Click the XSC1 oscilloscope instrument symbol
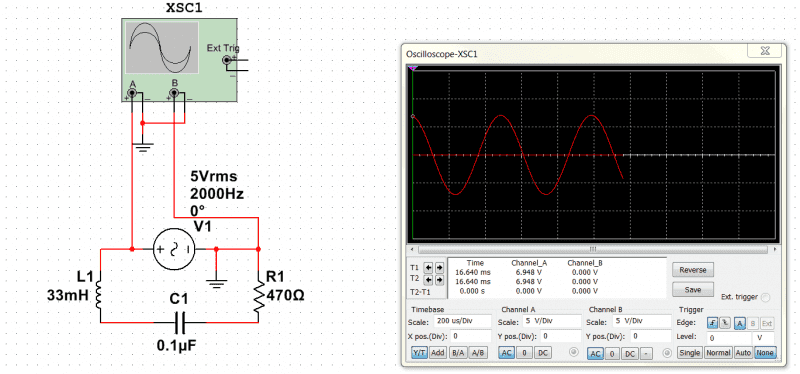Screen dimensions: 800x374 [179, 60]
